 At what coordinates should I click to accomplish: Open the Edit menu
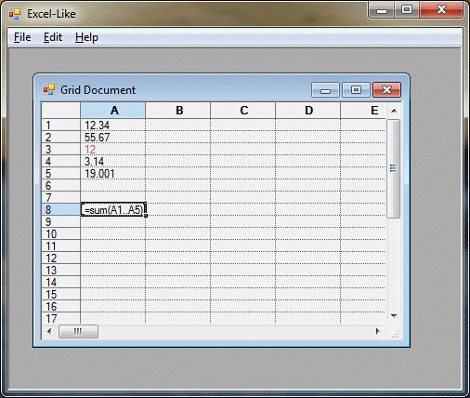point(53,37)
